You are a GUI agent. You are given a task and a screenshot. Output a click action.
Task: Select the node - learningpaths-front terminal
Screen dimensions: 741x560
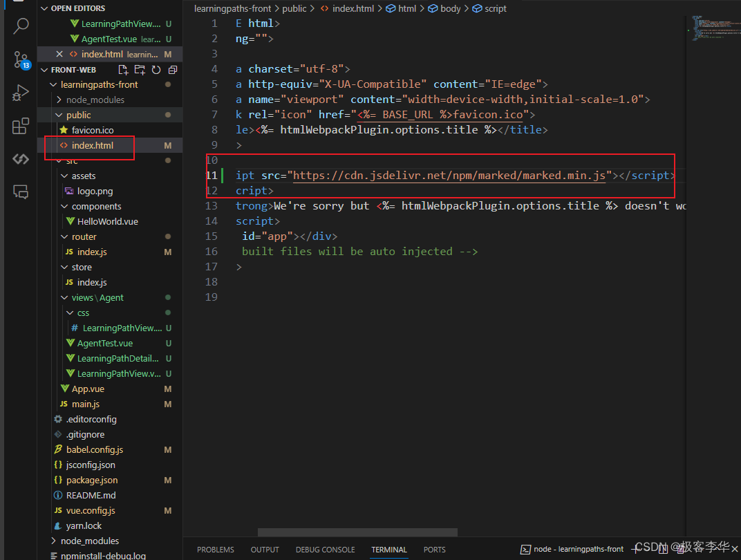(x=572, y=549)
